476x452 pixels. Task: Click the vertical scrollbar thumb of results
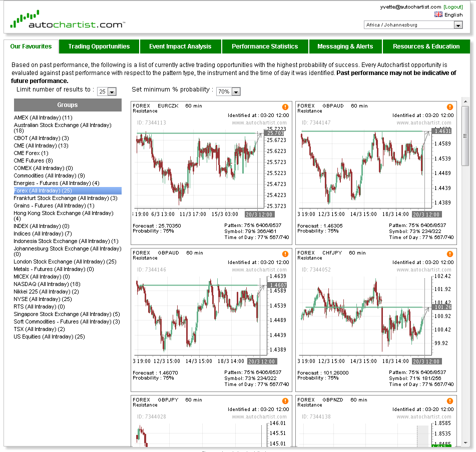465,135
